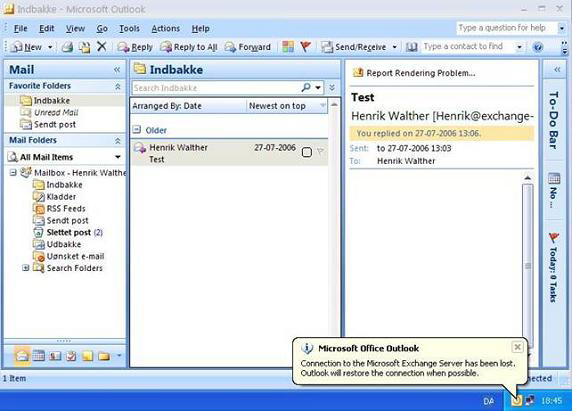Open the Calendar navigation icon
The image size is (572, 411).
(x=39, y=355)
